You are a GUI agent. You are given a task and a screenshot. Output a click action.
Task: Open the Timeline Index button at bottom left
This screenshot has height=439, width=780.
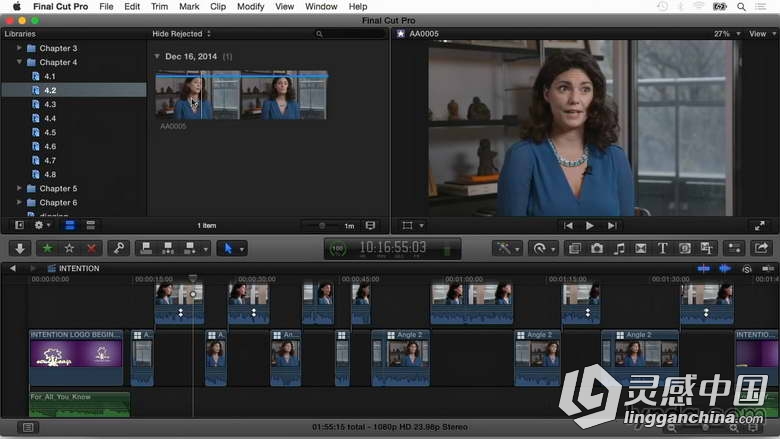(28, 427)
